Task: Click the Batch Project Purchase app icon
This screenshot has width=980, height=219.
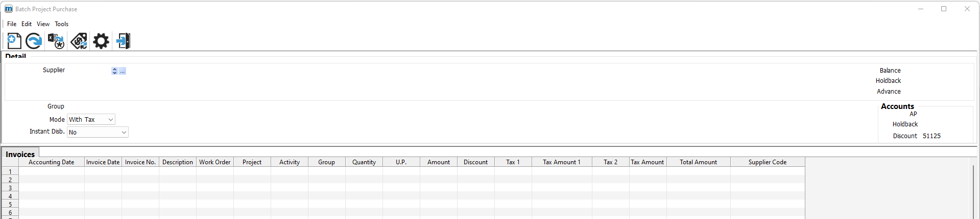Action: coord(9,9)
